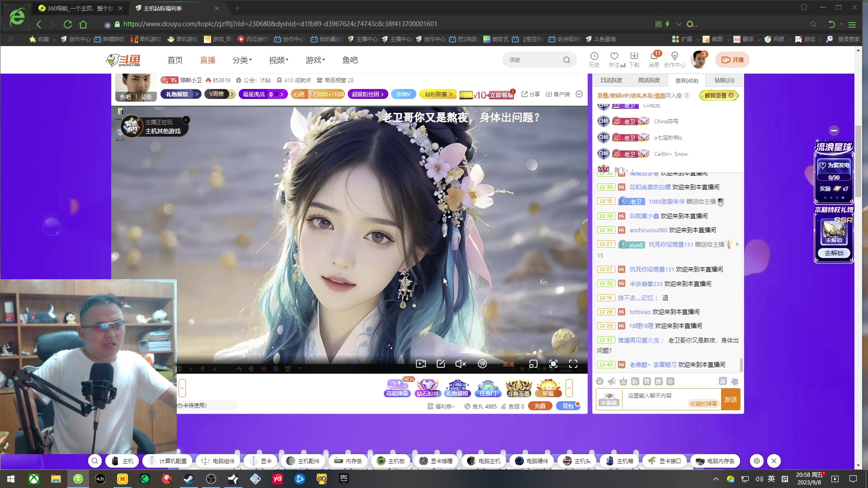Click the orange 发送 send button
The height and width of the screenshot is (488, 868).
pyautogui.click(x=730, y=399)
